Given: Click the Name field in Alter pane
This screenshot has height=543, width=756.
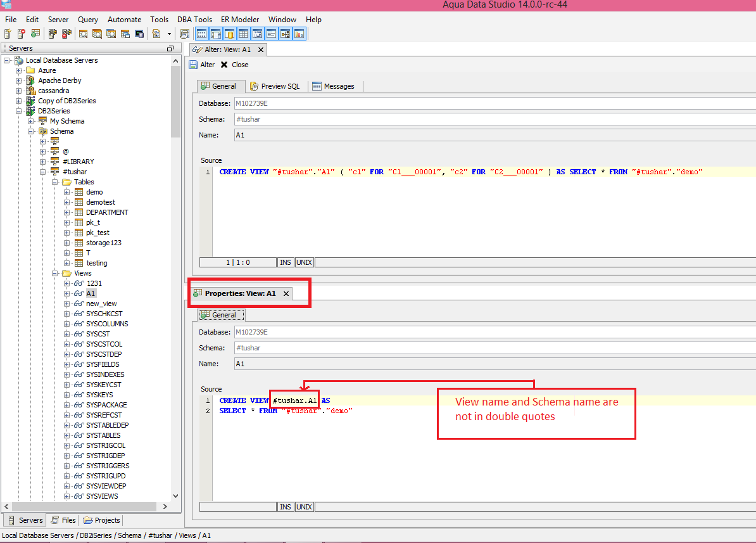Looking at the screenshot, I should (495, 135).
